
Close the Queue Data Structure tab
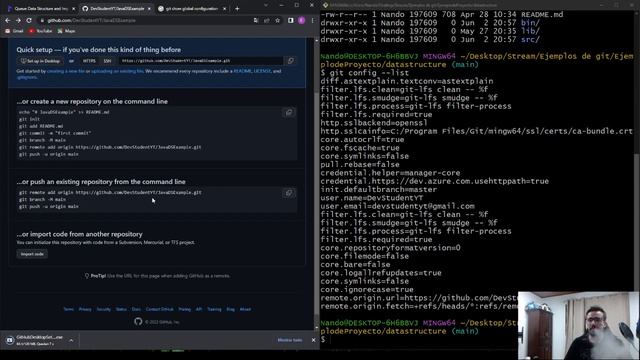coord(73,9)
